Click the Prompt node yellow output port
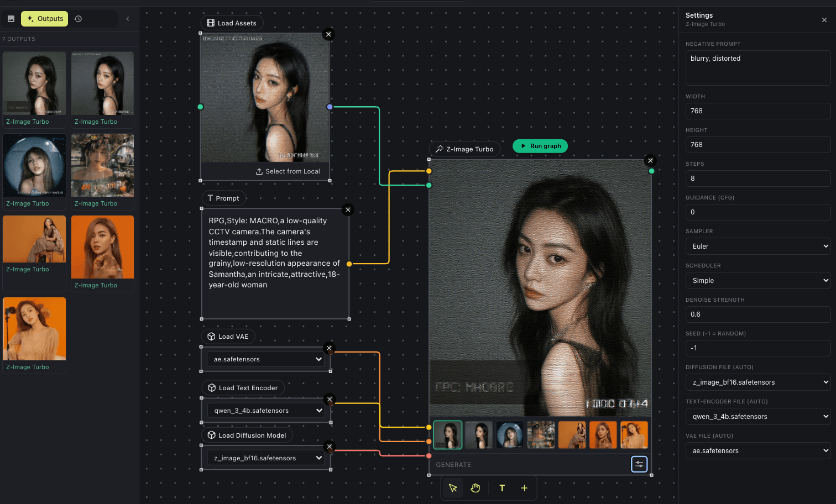Image resolution: width=836 pixels, height=504 pixels. point(349,264)
